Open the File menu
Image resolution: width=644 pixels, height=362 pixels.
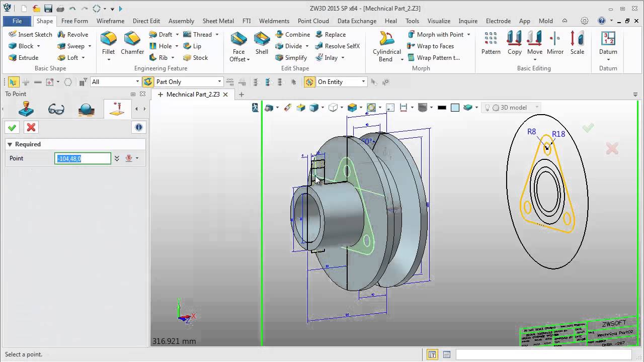(17, 21)
